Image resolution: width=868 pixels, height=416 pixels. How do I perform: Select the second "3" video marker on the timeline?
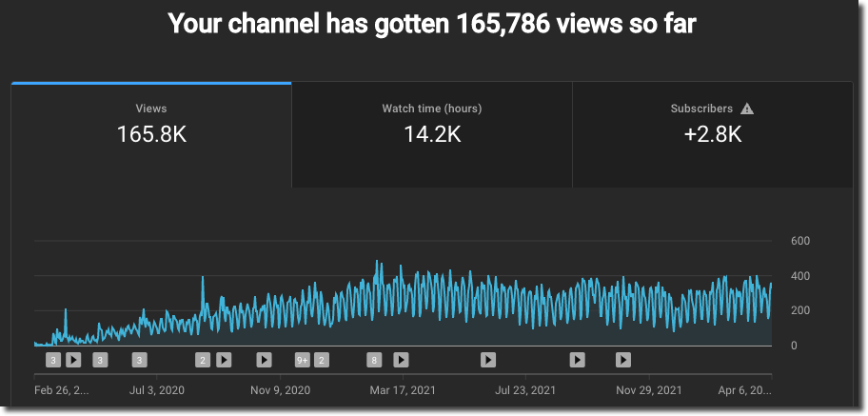pyautogui.click(x=100, y=360)
